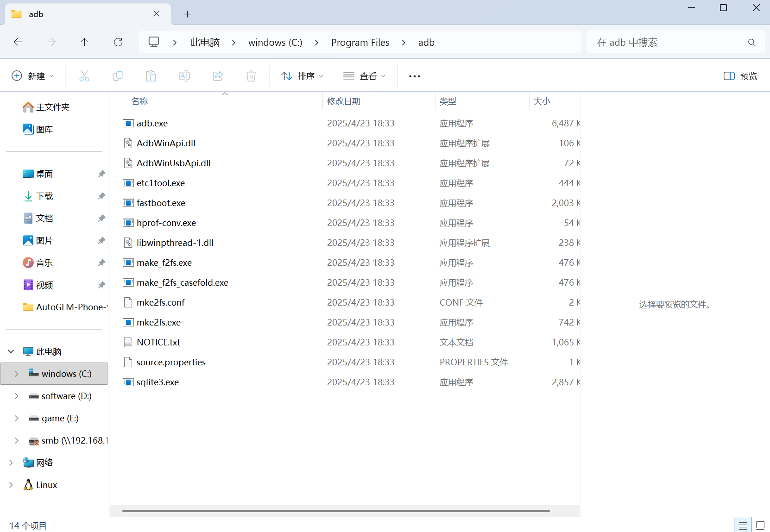The image size is (770, 532).
Task: Refresh the adb folder view
Action: (118, 42)
